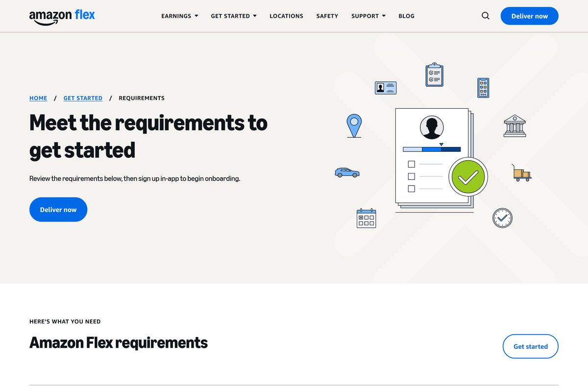The height and width of the screenshot is (388, 588).
Task: Click the calendar icon
Action: (366, 218)
